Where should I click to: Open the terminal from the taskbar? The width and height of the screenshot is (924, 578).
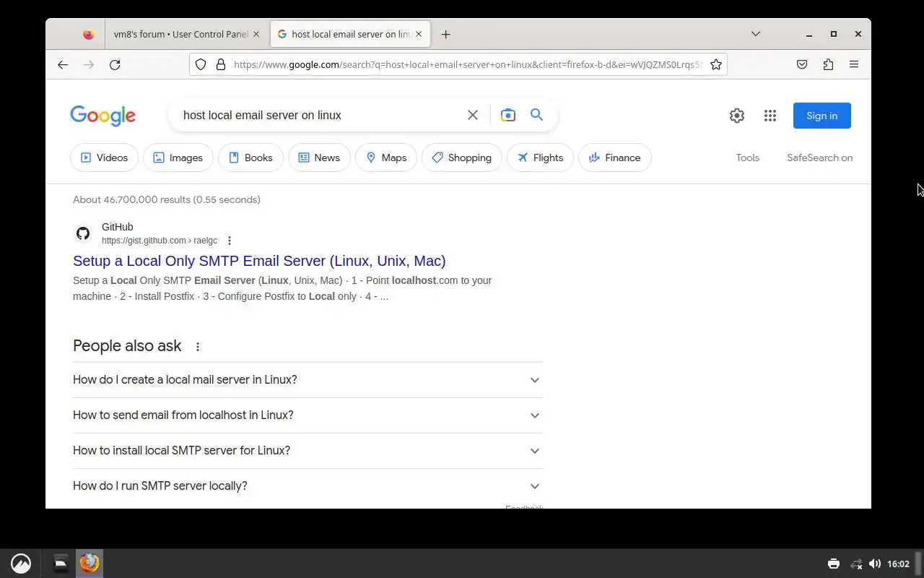[61, 564]
